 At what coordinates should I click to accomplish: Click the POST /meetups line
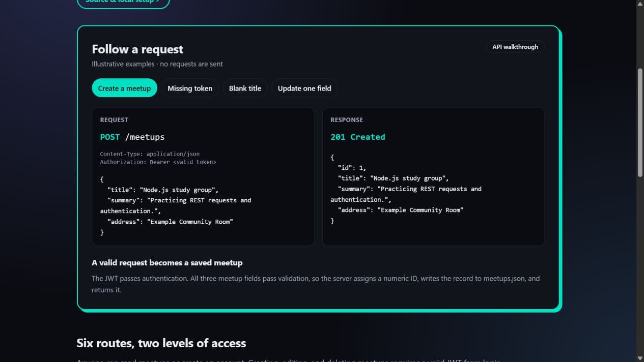[x=132, y=137]
